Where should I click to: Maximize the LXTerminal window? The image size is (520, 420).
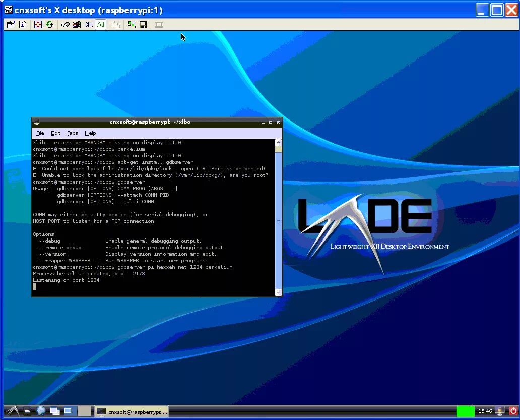click(x=271, y=122)
